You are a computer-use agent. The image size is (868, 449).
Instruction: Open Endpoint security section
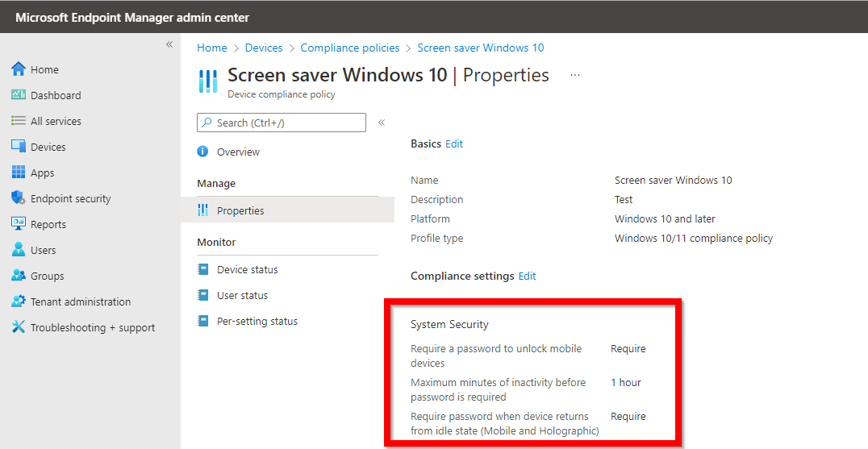point(71,198)
